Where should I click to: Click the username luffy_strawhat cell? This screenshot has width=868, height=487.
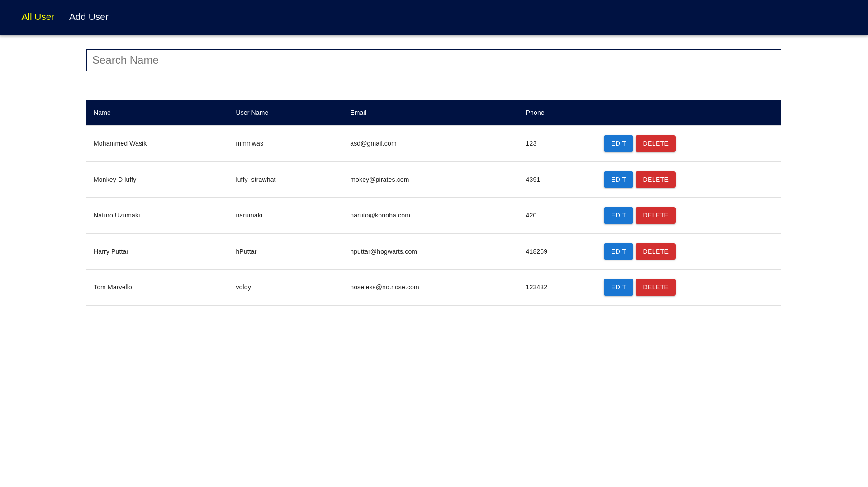[x=256, y=180]
